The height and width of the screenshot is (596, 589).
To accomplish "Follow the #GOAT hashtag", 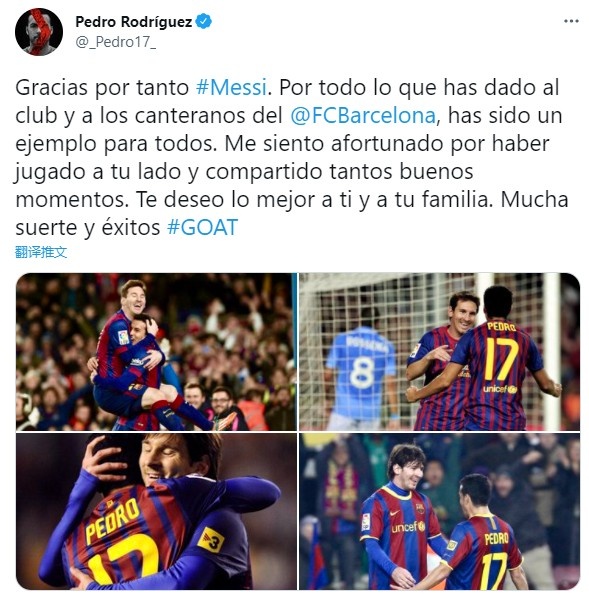I will [x=202, y=227].
